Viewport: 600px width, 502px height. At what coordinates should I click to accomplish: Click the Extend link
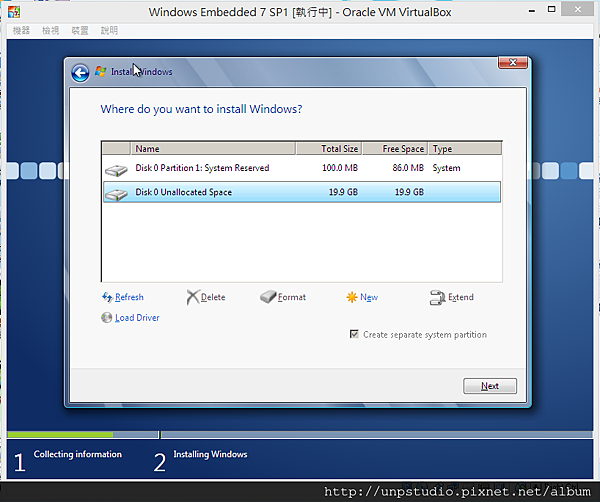click(x=461, y=297)
